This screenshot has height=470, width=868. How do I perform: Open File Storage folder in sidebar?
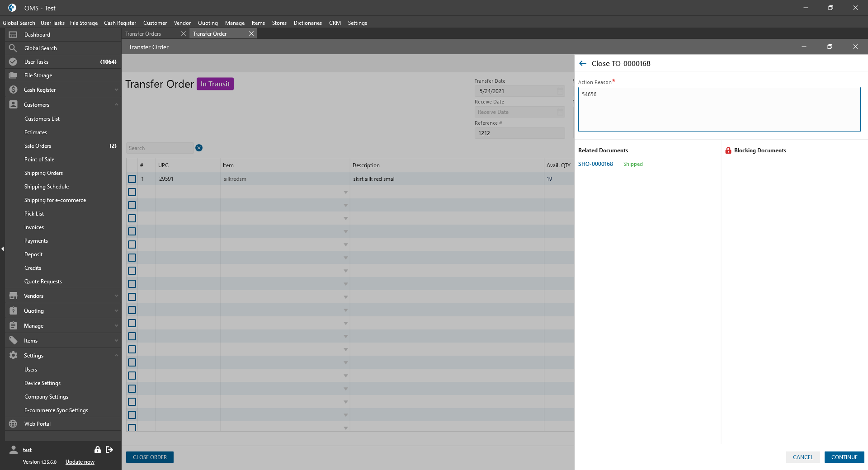point(13,75)
